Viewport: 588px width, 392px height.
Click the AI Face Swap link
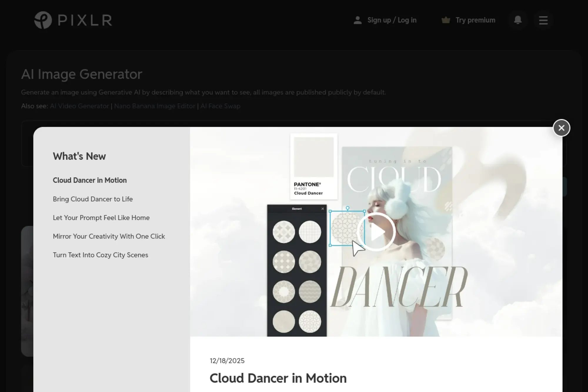220,106
